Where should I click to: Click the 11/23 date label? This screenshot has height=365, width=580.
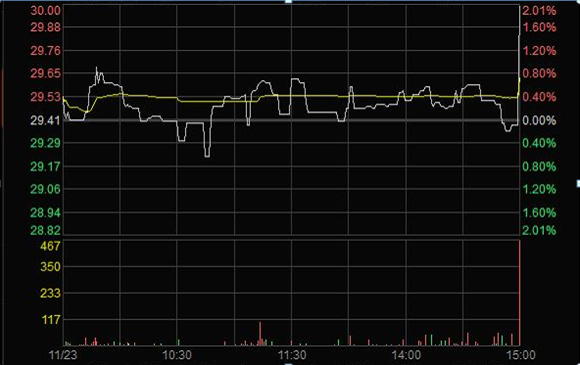pos(63,355)
